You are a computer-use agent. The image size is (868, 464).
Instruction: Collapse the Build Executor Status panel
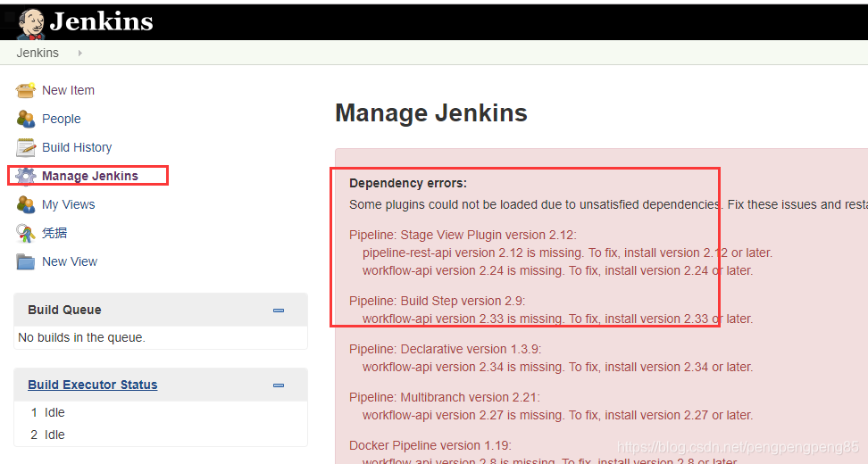click(x=279, y=385)
